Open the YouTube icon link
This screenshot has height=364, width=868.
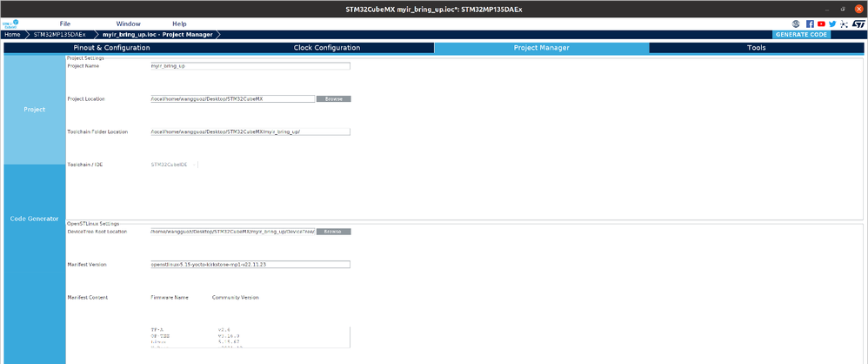[822, 24]
